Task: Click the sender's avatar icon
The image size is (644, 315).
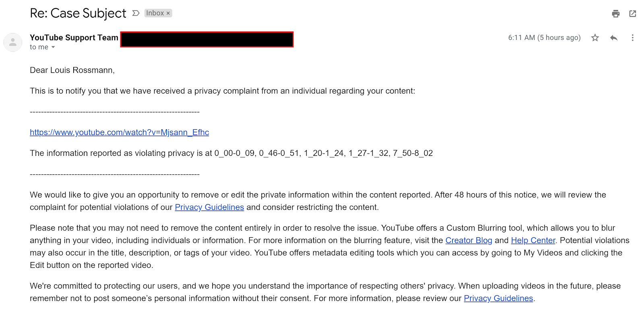Action: tap(13, 42)
